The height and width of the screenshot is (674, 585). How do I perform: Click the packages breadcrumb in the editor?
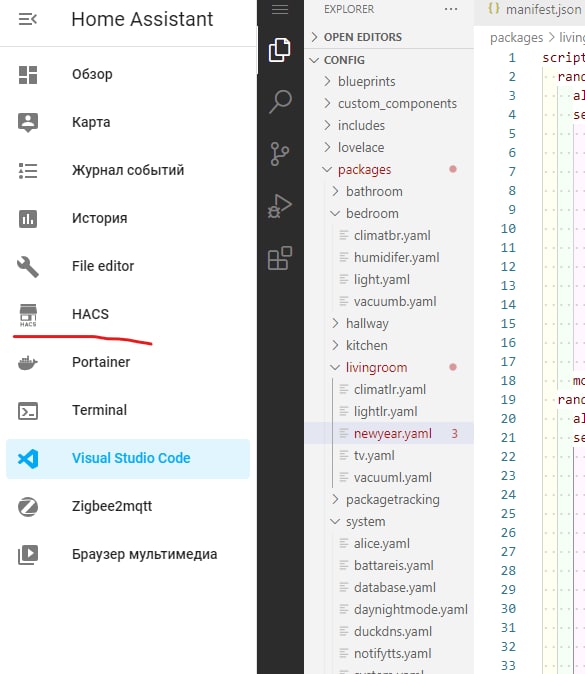point(517,38)
